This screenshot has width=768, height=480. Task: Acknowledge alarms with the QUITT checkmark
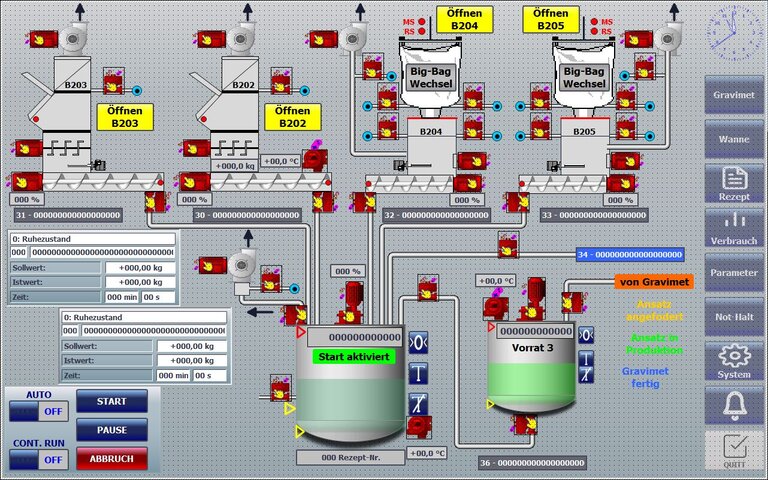click(x=734, y=450)
